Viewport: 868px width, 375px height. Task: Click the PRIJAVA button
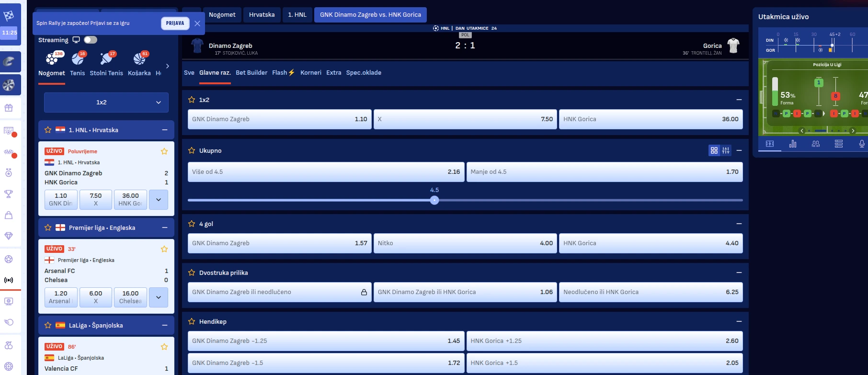[x=175, y=23]
